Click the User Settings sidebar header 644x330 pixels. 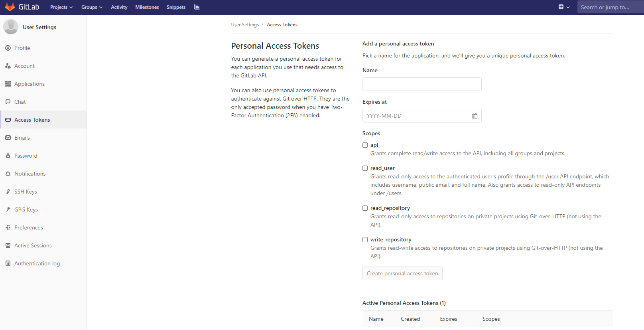point(39,27)
